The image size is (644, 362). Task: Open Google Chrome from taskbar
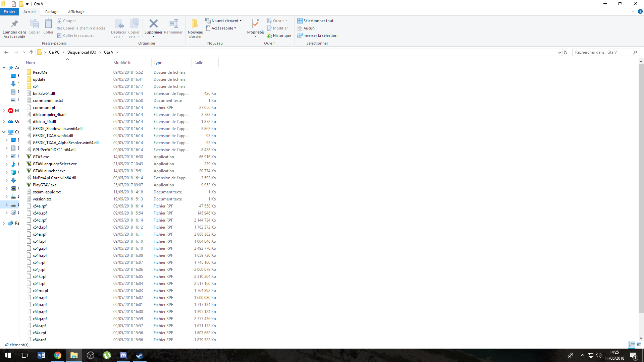(x=58, y=355)
